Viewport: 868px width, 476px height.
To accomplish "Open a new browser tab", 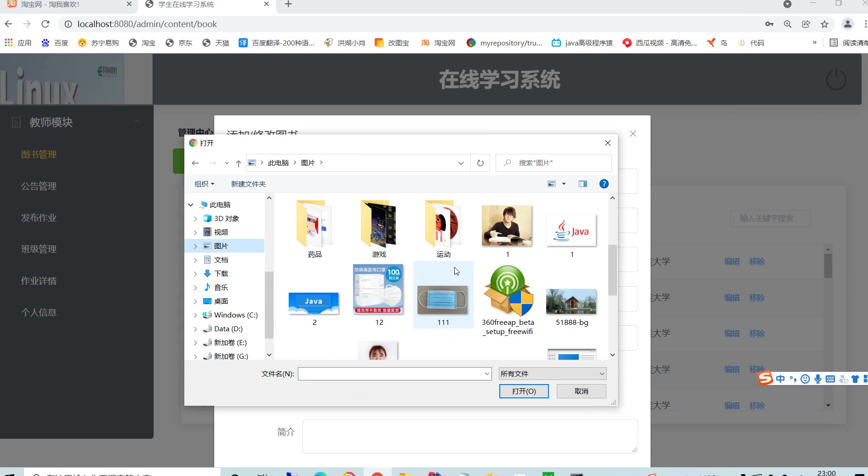I will (x=288, y=5).
